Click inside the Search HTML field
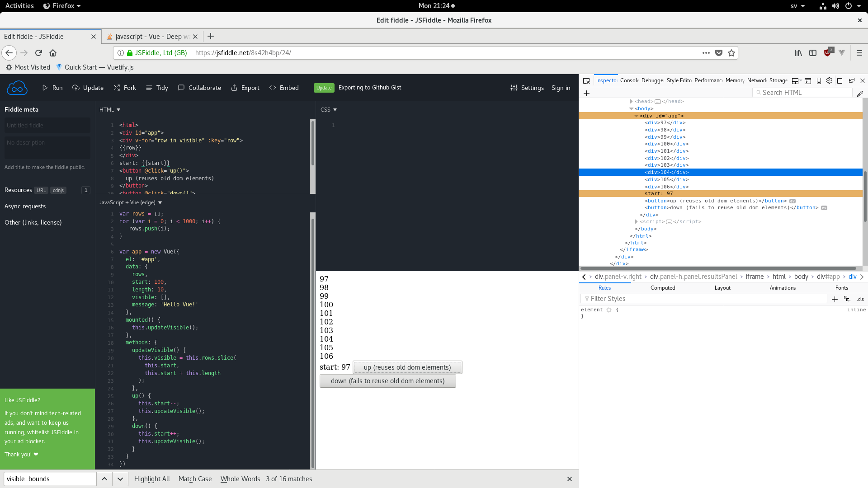This screenshot has height=488, width=868. click(x=805, y=92)
